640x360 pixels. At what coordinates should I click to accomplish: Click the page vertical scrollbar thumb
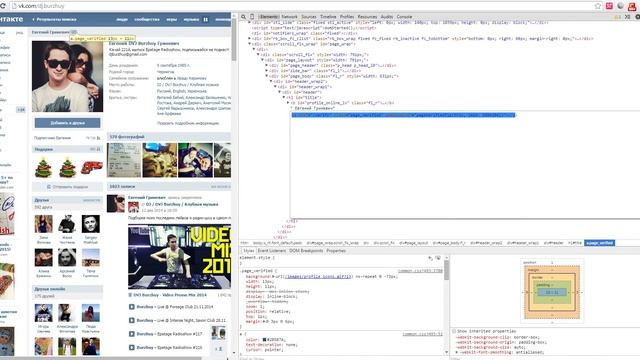(x=234, y=40)
